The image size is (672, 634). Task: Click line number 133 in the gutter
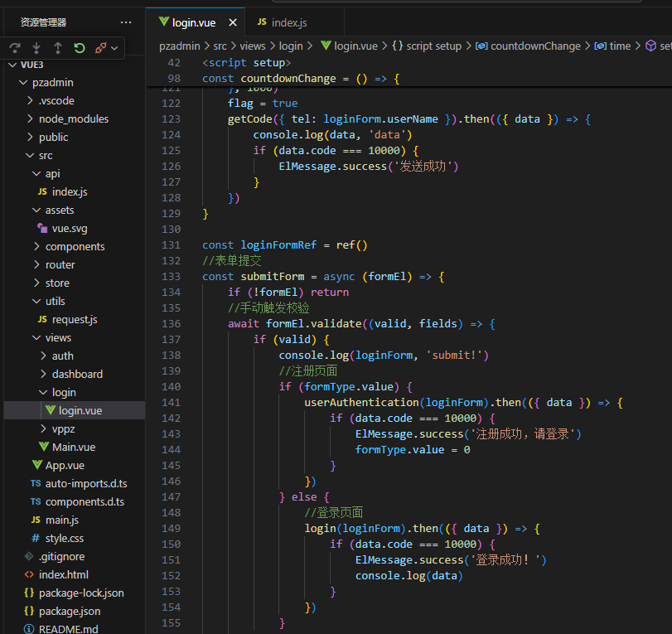click(171, 277)
